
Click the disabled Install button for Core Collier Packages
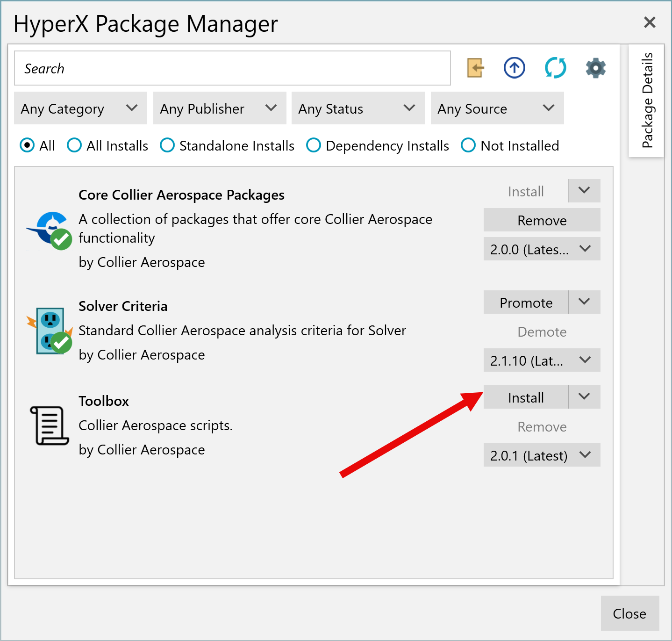click(x=526, y=191)
